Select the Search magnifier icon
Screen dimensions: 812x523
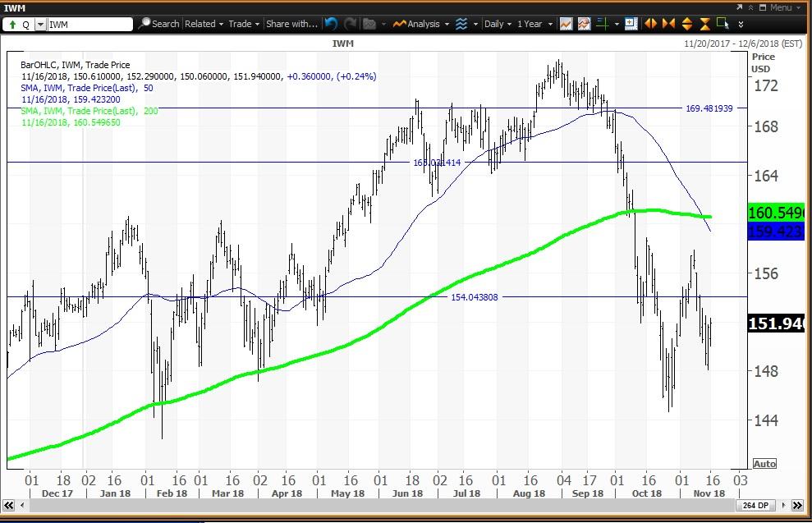coord(146,24)
